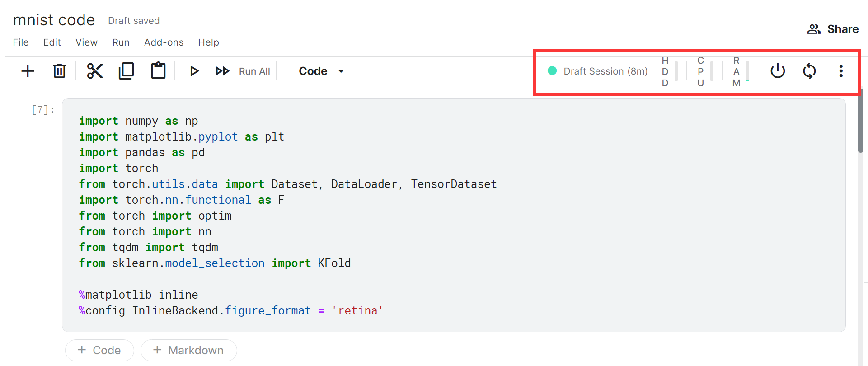
Task: Click Run All cells button
Action: [x=243, y=71]
